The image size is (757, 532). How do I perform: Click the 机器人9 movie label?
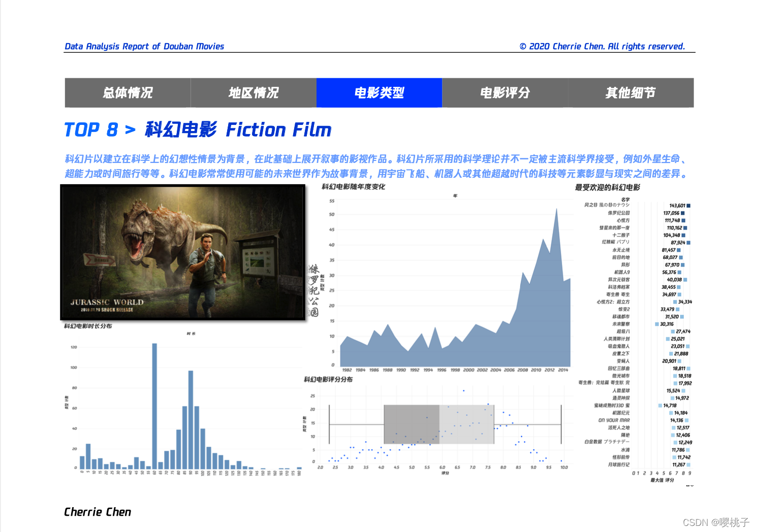(x=622, y=272)
